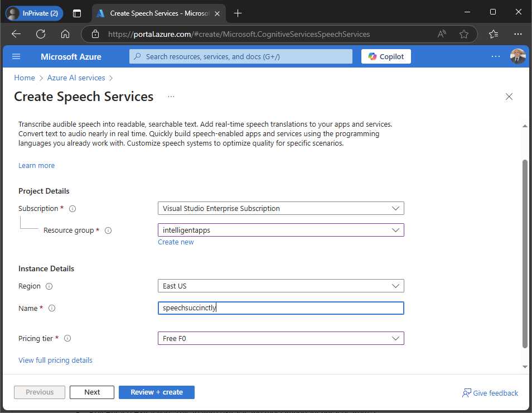Screen dimensions: 532x413
Task: Close the Create Speech Services browser tab
Action: tap(217, 13)
